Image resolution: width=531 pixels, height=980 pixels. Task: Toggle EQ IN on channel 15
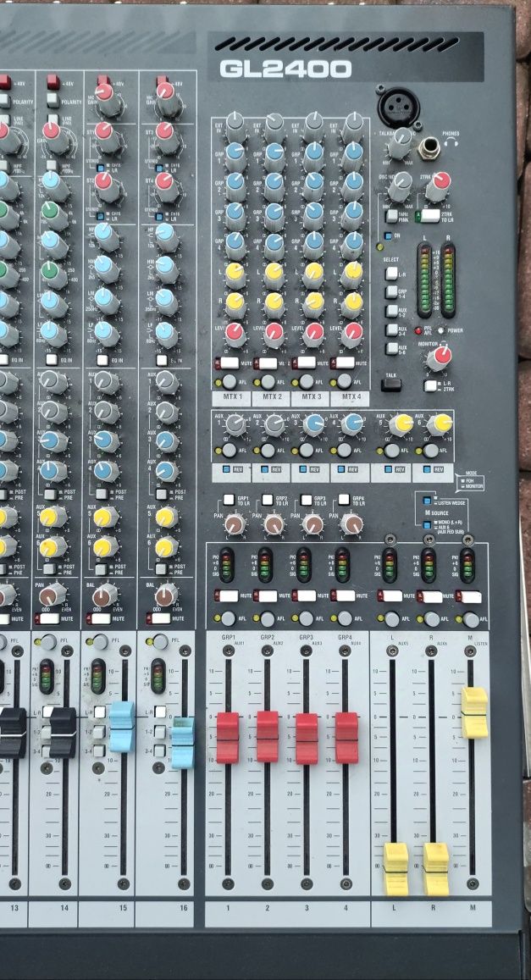pos(103,360)
